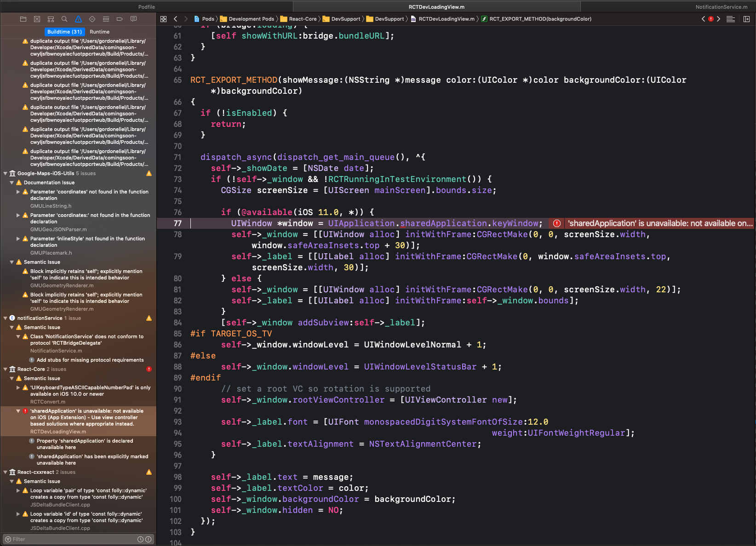Toggle show recent issues clock filter
Viewport: 756px width, 546px height.
point(141,539)
